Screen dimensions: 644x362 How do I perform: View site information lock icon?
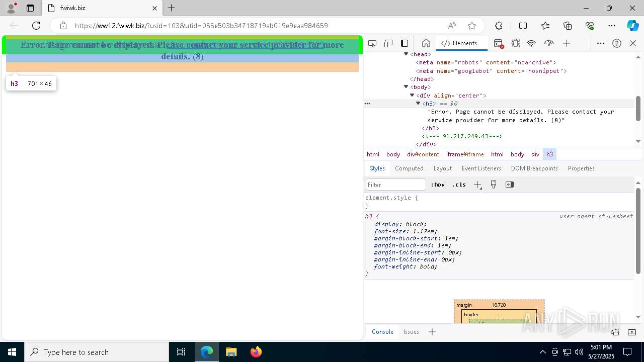click(x=63, y=26)
